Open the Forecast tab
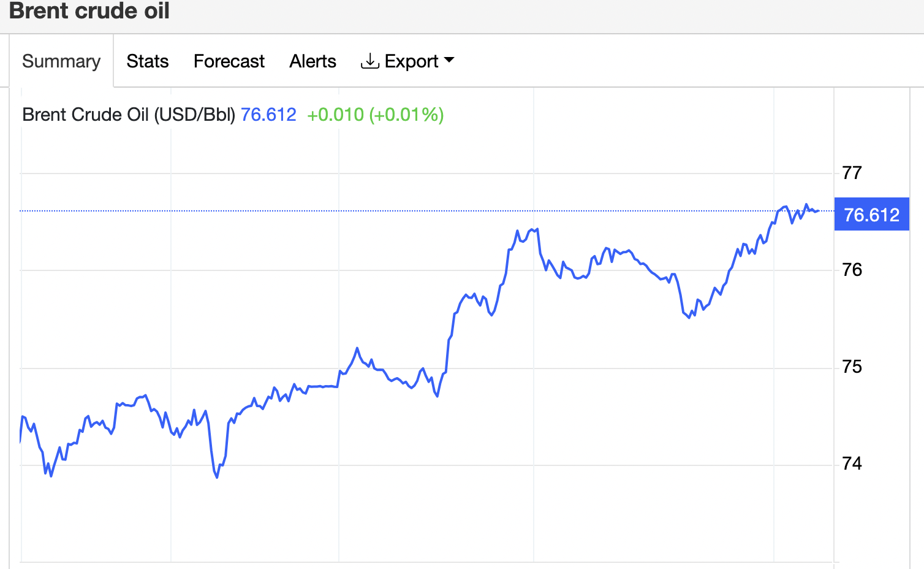Screen dimensions: 924x569 pyautogui.click(x=229, y=61)
